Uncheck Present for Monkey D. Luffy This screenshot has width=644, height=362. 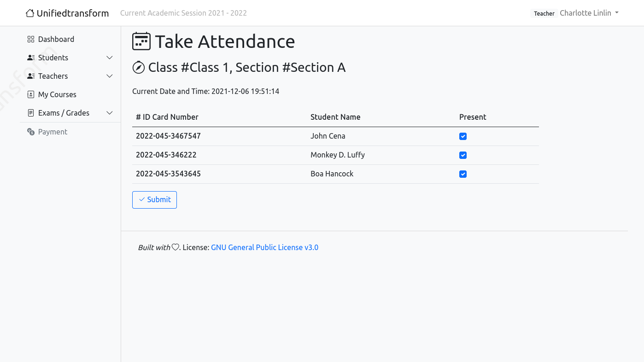pyautogui.click(x=463, y=155)
